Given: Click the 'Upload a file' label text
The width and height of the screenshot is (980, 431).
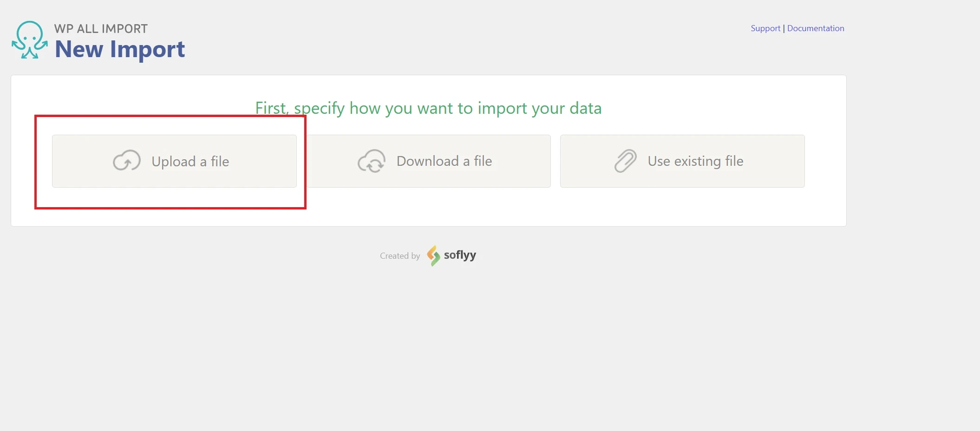Looking at the screenshot, I should (x=190, y=162).
